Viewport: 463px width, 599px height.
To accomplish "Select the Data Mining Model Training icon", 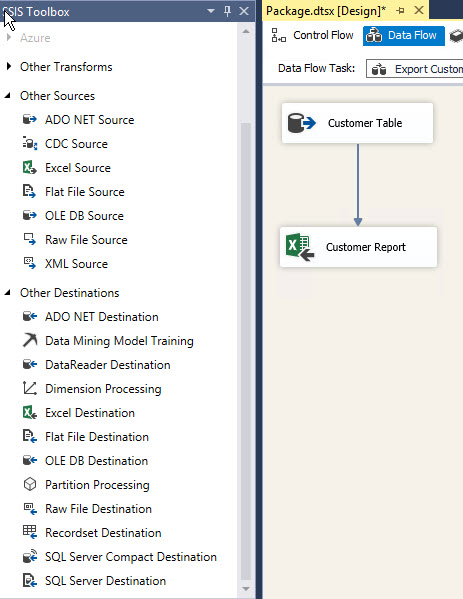I will tap(29, 340).
